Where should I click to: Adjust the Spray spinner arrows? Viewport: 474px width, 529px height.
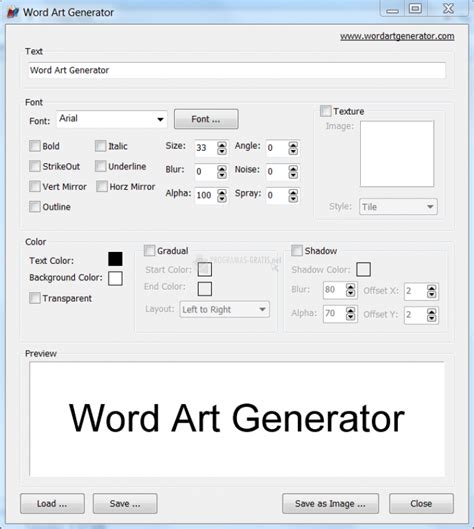point(294,195)
